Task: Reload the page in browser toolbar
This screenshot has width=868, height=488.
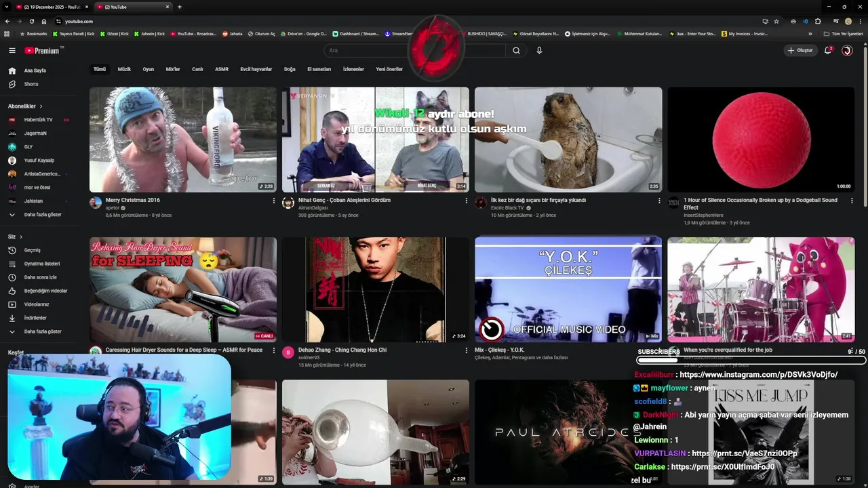Action: [x=31, y=21]
